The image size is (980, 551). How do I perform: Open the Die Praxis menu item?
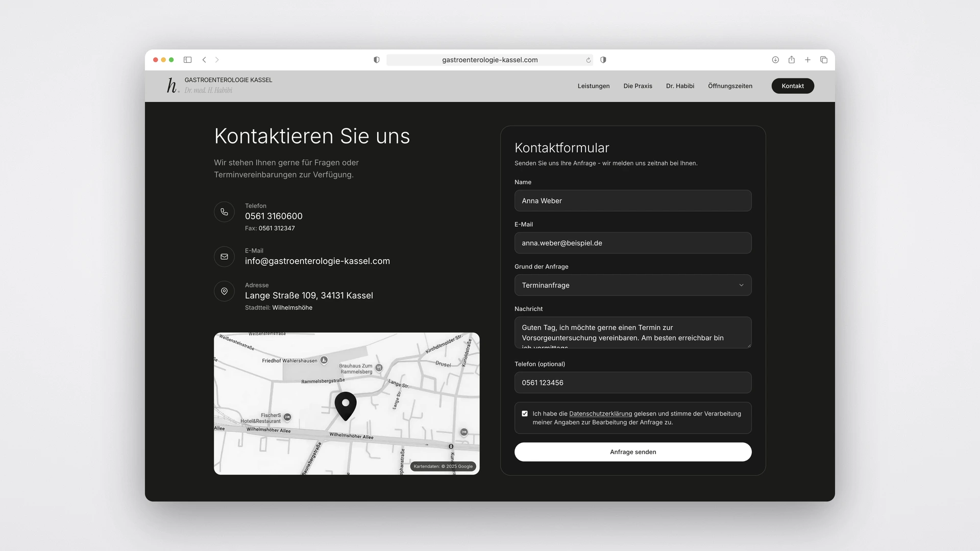(638, 86)
